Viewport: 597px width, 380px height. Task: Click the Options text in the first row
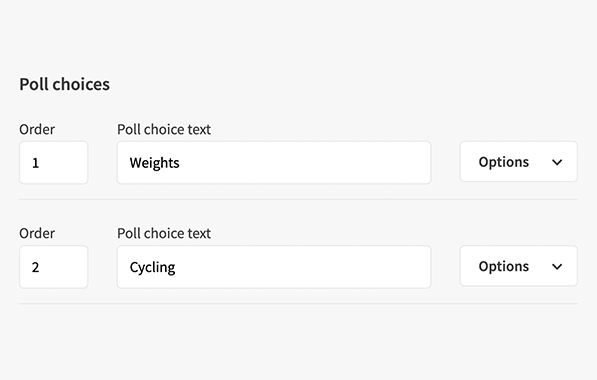(x=504, y=163)
